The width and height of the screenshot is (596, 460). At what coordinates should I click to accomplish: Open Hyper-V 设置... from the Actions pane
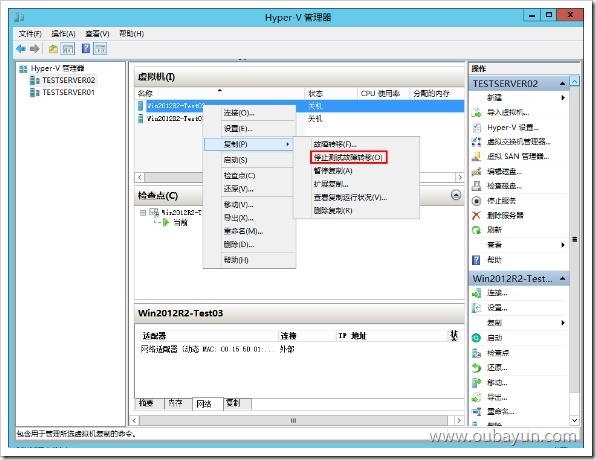point(512,127)
